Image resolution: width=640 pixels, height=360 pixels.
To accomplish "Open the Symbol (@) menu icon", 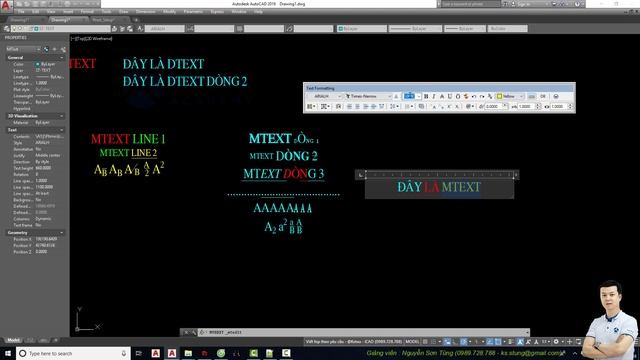I will 470,107.
